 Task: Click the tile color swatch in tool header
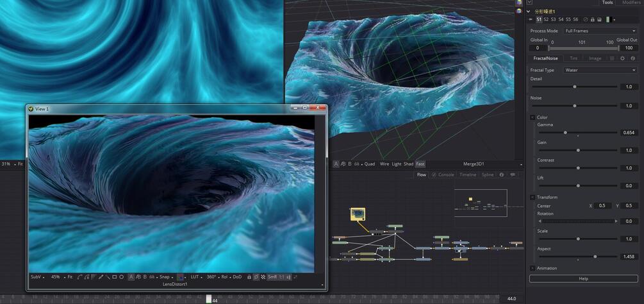(608, 19)
